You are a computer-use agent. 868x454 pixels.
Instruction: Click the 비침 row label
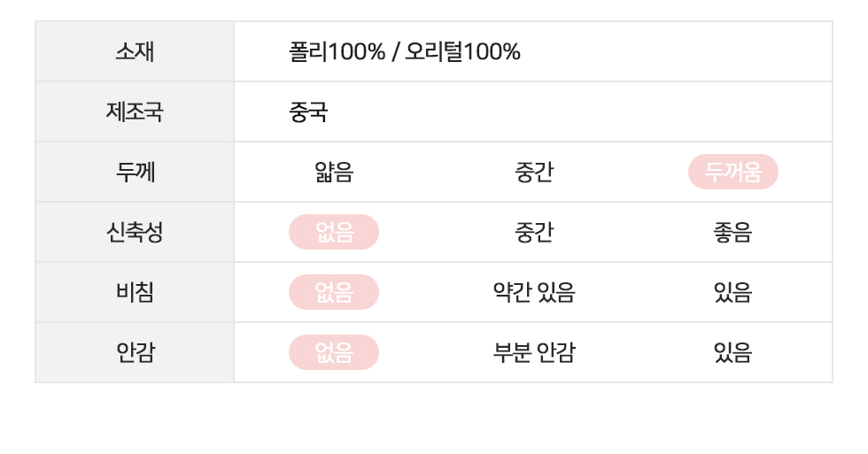pos(135,293)
